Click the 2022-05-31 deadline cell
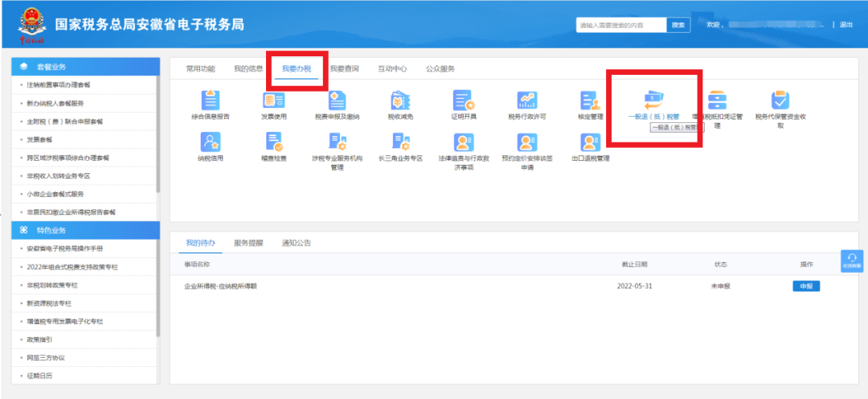Screen dimensions: 868x399 [x=634, y=286]
